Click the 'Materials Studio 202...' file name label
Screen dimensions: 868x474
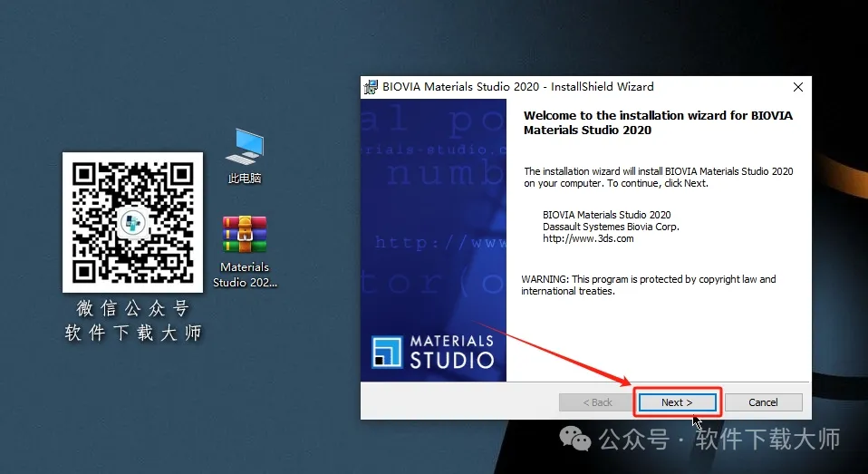point(245,275)
